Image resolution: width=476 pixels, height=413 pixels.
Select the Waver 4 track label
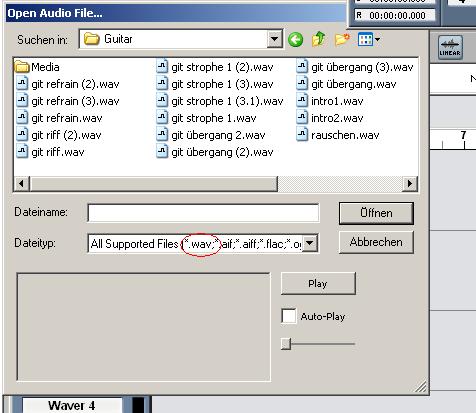pyautogui.click(x=71, y=405)
